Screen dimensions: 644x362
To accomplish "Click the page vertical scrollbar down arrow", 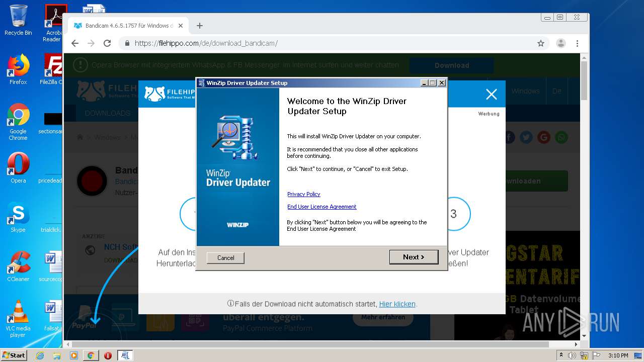I will (584, 336).
